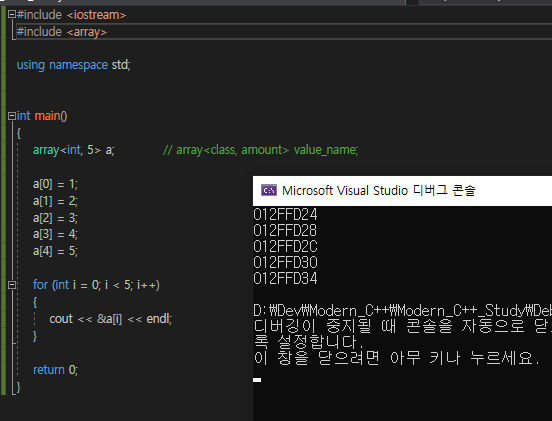Collapse the for loop fold marker
552x421 pixels.
coord(12,285)
